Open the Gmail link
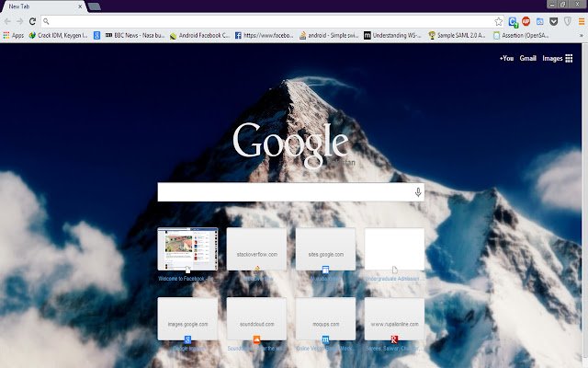The image size is (588, 368). click(x=527, y=58)
